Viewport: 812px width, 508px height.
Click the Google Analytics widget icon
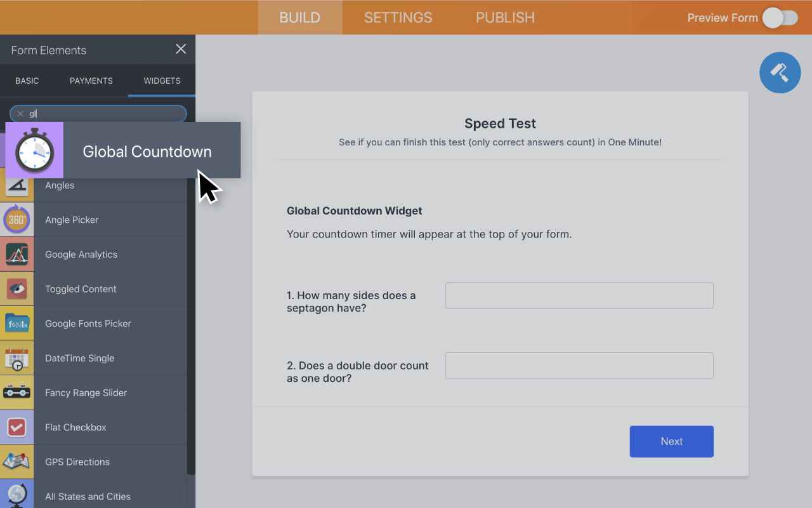17,255
